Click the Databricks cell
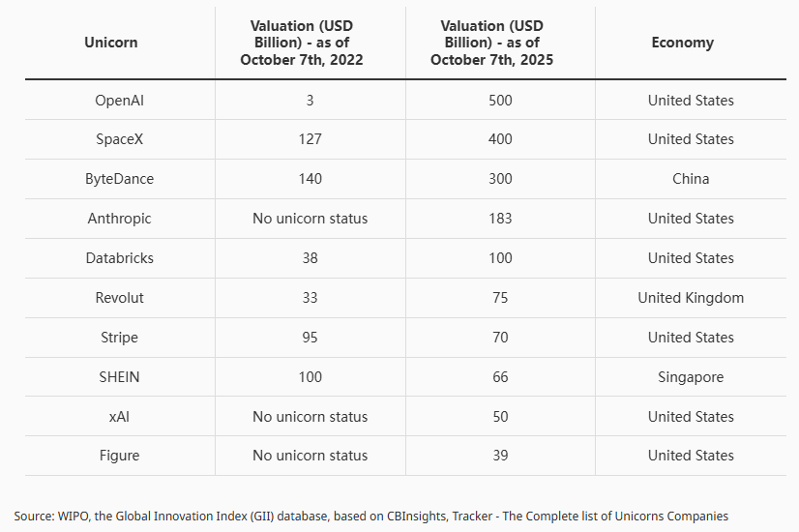 [x=120, y=258]
